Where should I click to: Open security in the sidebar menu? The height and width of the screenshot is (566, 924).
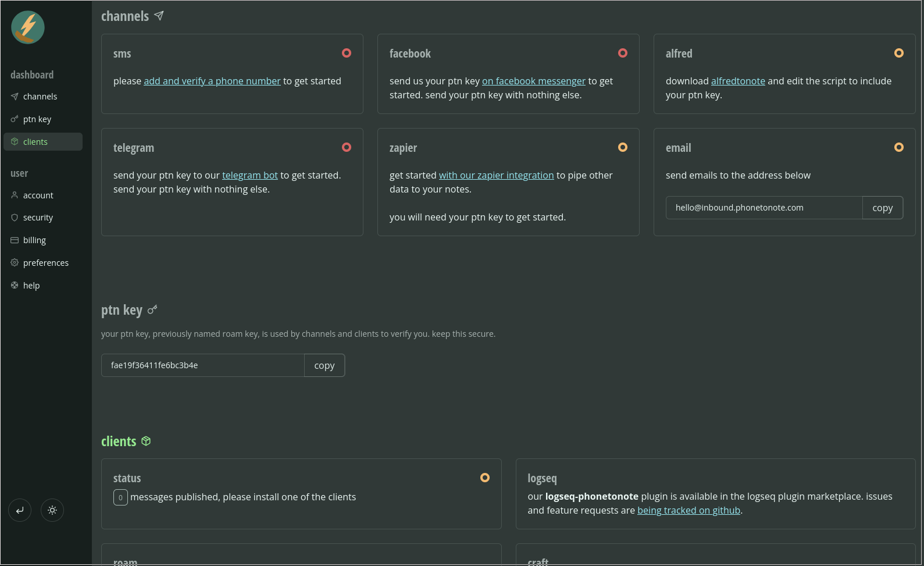coord(43,218)
